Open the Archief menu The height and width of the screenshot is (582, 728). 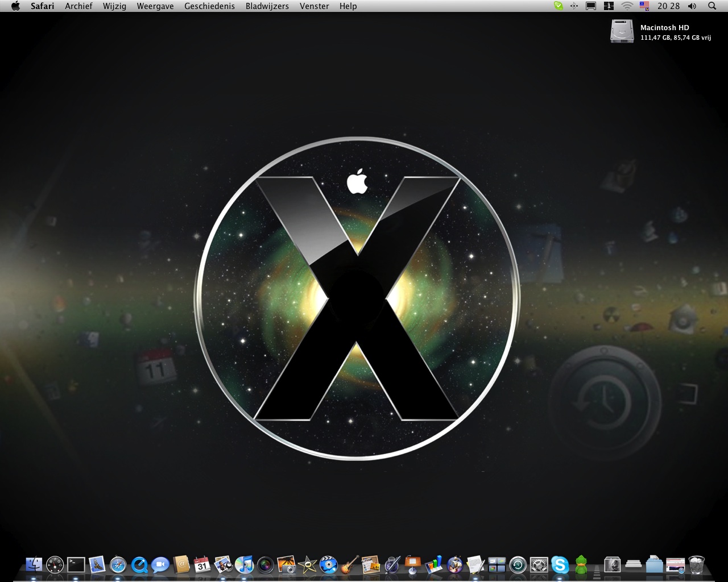(x=78, y=6)
